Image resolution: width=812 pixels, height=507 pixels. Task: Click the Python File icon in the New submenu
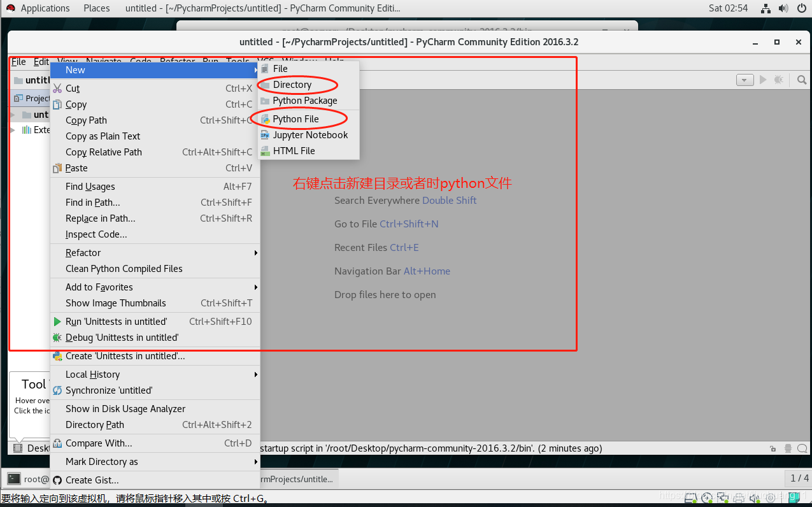pos(265,119)
